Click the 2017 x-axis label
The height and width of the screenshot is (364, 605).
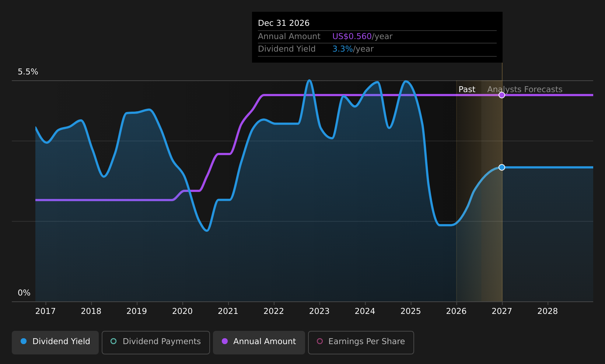pos(45,311)
